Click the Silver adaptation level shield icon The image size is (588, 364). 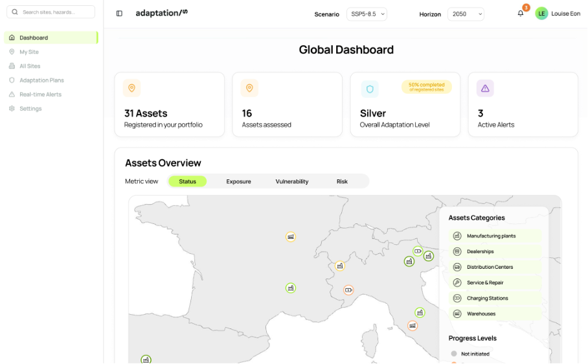(x=370, y=89)
